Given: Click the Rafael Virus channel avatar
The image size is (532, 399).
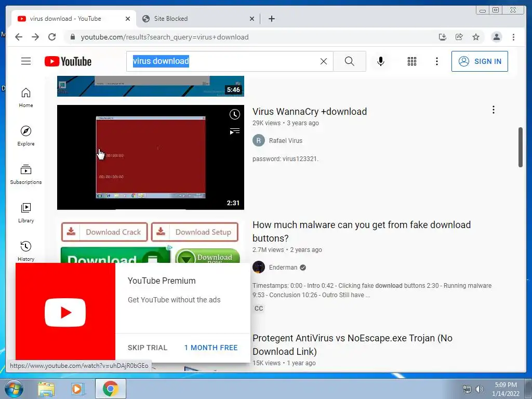Looking at the screenshot, I should [259, 140].
